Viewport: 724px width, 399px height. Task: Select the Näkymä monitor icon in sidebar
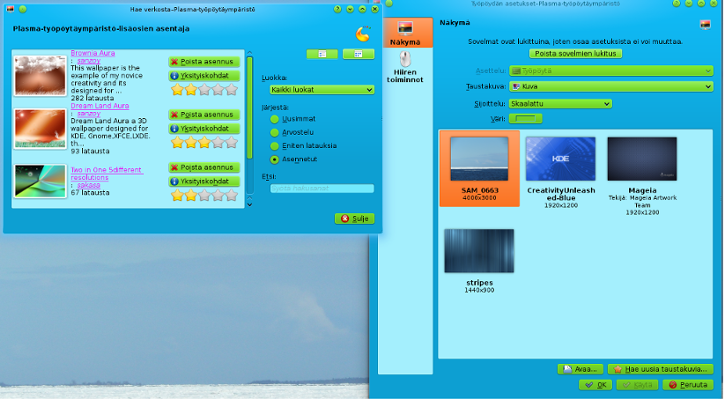[405, 29]
